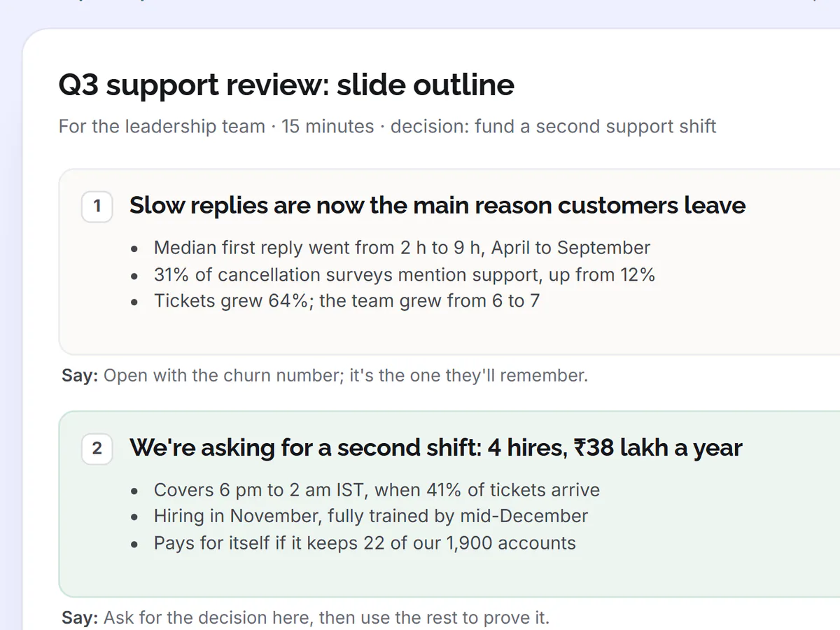
Task: Click the "For the leadership team" subtitle text
Action: [162, 127]
